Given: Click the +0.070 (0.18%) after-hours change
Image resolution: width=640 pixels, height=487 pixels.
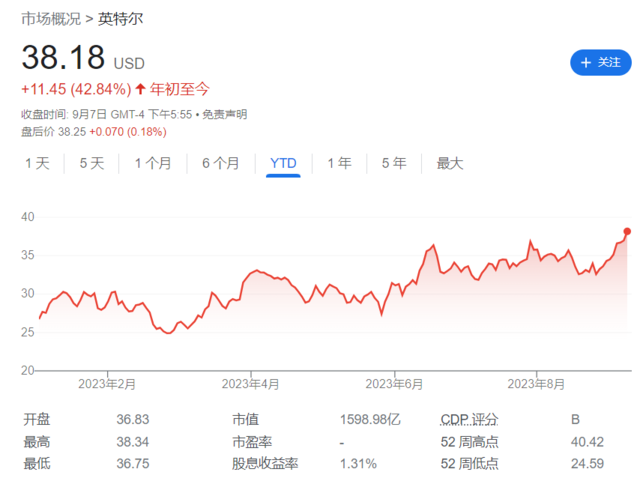Looking at the screenshot, I should click(x=128, y=132).
